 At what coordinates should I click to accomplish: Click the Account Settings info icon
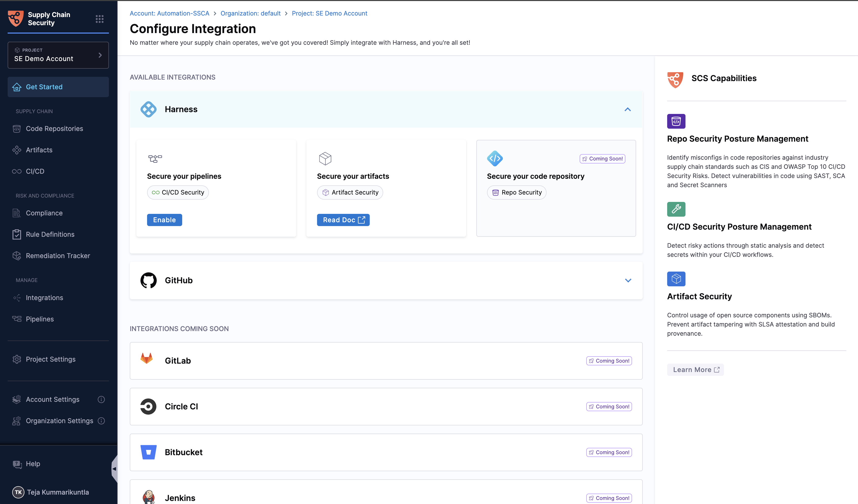click(x=101, y=399)
